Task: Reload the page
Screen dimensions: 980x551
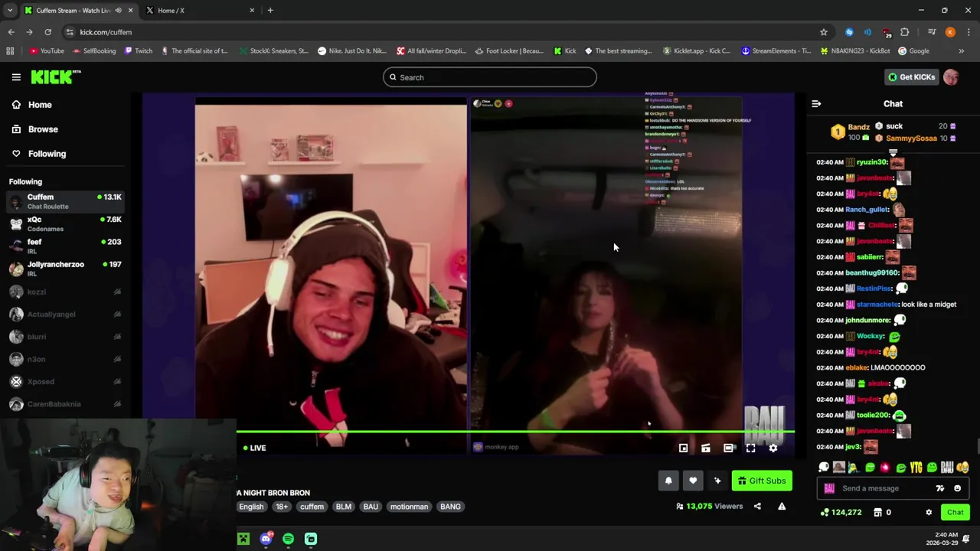Action: point(47,32)
